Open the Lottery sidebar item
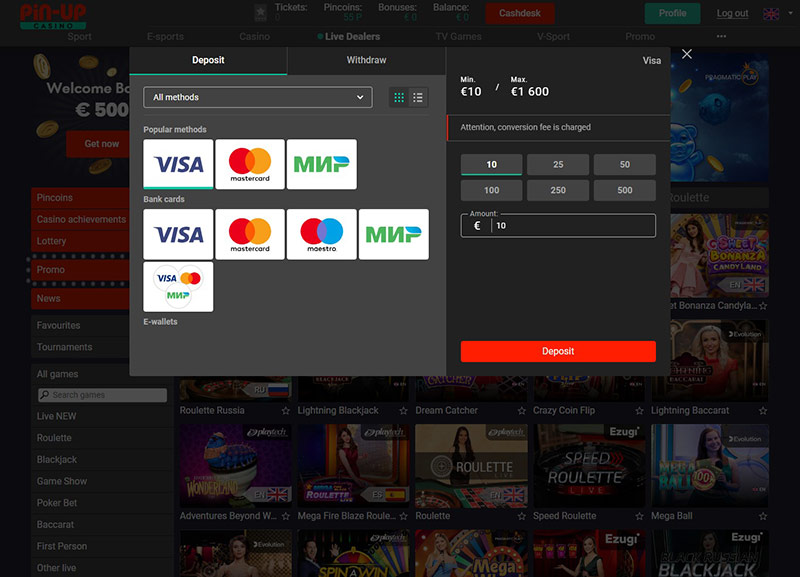 click(80, 241)
